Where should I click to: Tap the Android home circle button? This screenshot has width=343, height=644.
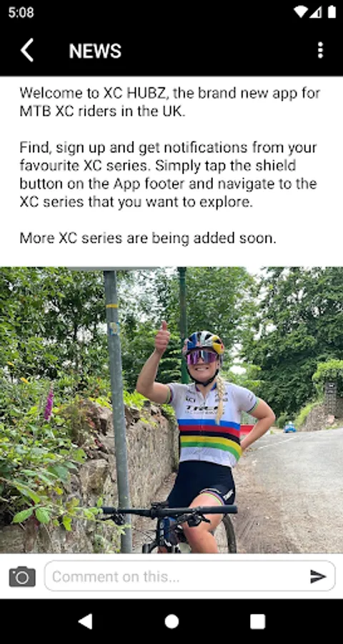point(171,621)
